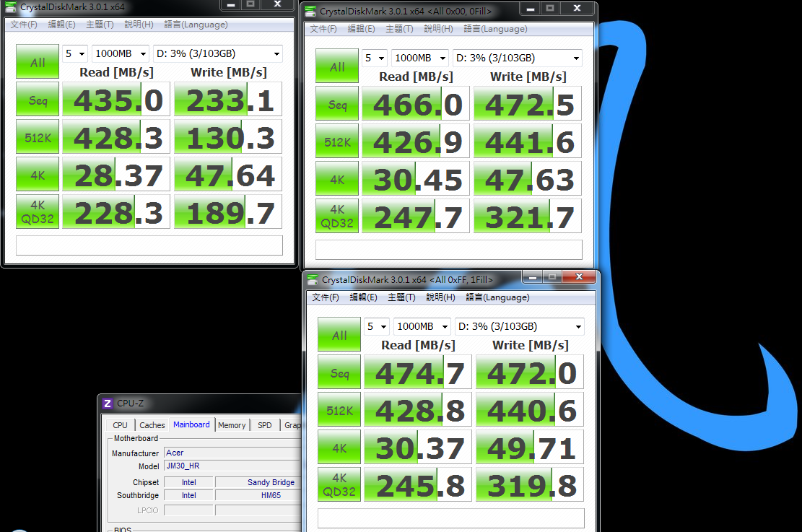Viewport: 802px width, 532px height.
Task: Run all benchmarks with All button in first window
Action: click(x=38, y=61)
